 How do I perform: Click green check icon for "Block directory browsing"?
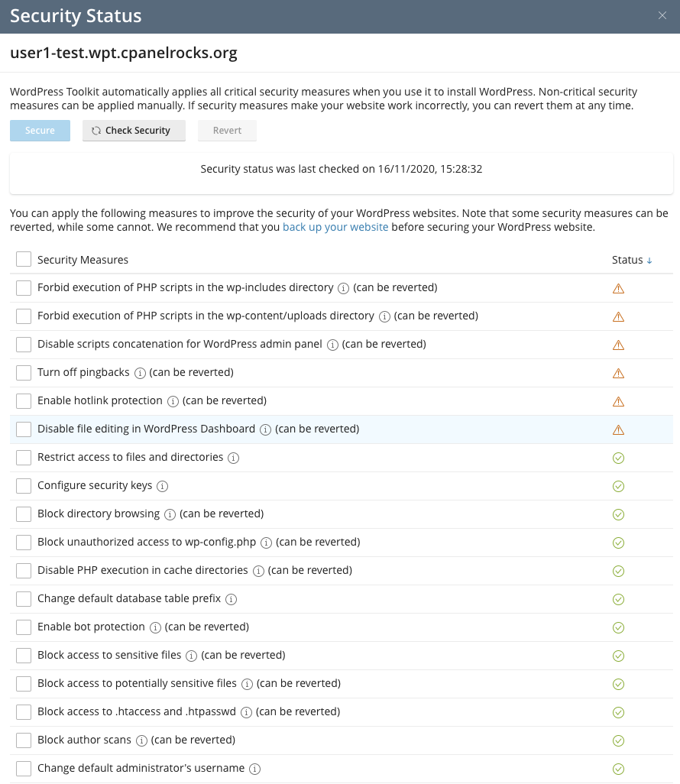(x=618, y=514)
